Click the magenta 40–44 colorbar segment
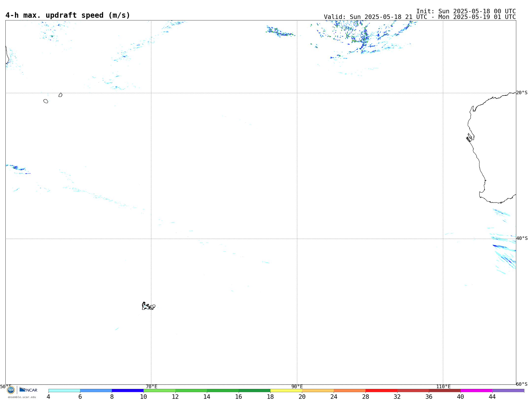532x400 pixels. (x=476, y=390)
